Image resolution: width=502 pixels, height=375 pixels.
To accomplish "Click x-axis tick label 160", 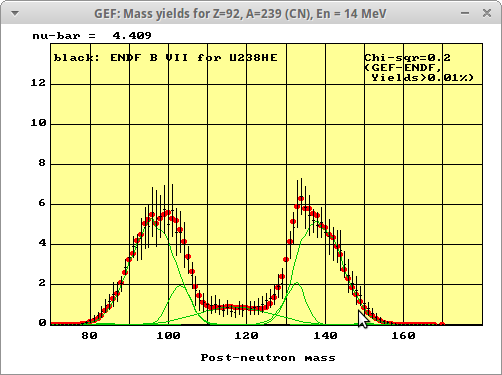I will (403, 335).
